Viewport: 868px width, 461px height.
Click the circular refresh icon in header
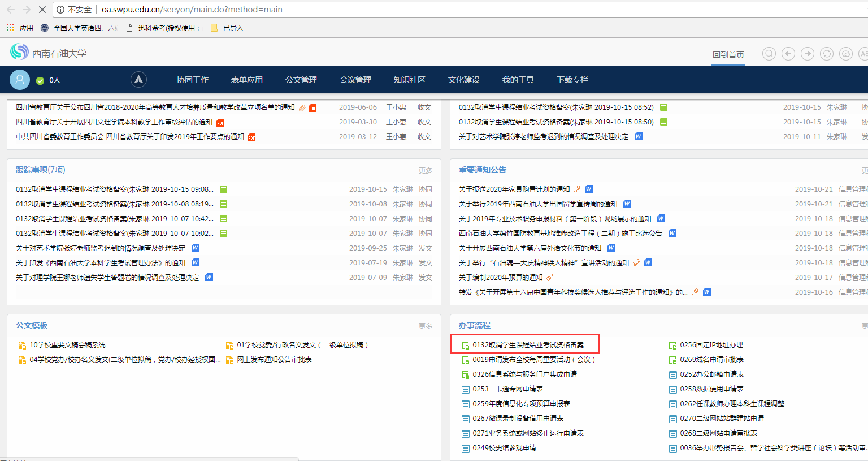point(827,54)
